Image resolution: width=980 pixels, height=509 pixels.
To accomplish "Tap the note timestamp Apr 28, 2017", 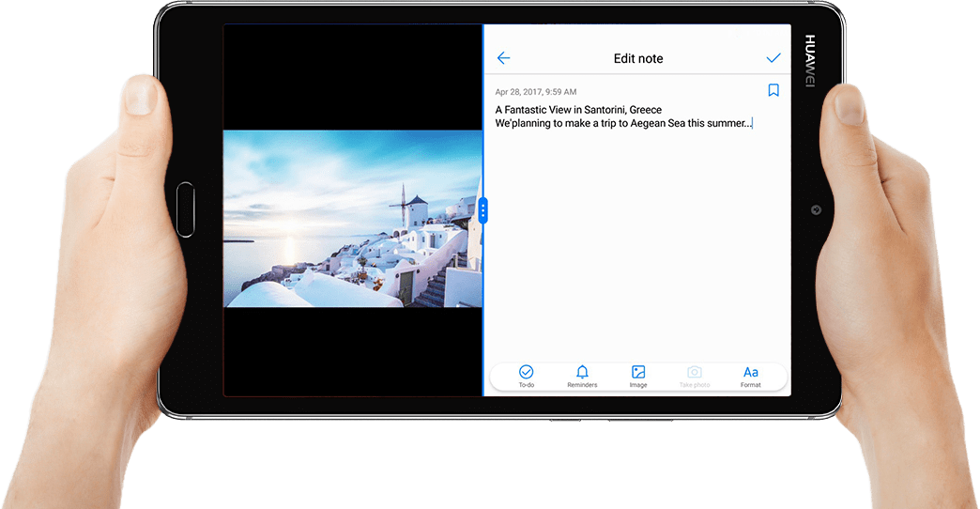I will [x=536, y=92].
